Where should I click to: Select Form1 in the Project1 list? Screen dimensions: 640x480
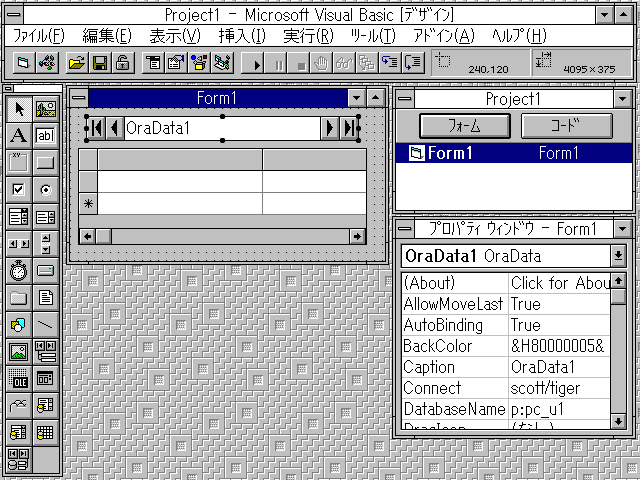pyautogui.click(x=514, y=153)
